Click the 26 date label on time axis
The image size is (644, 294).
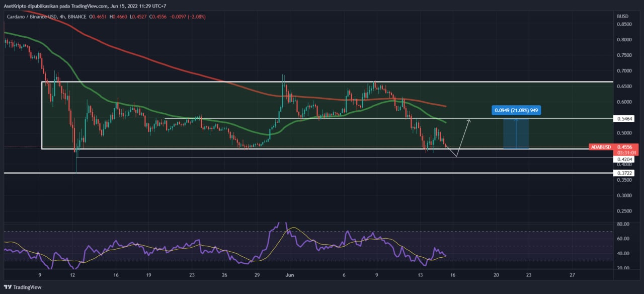(224, 275)
